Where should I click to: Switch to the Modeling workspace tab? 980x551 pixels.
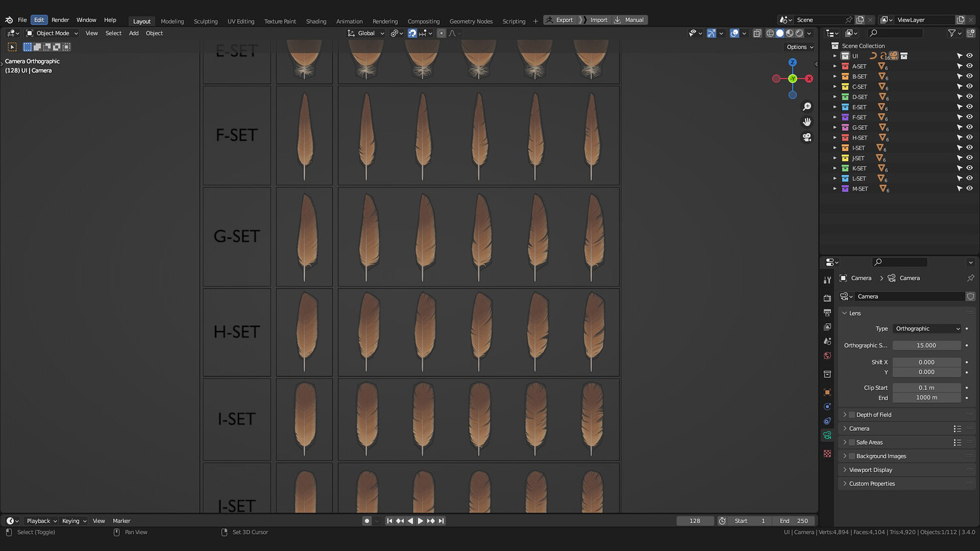pos(172,21)
